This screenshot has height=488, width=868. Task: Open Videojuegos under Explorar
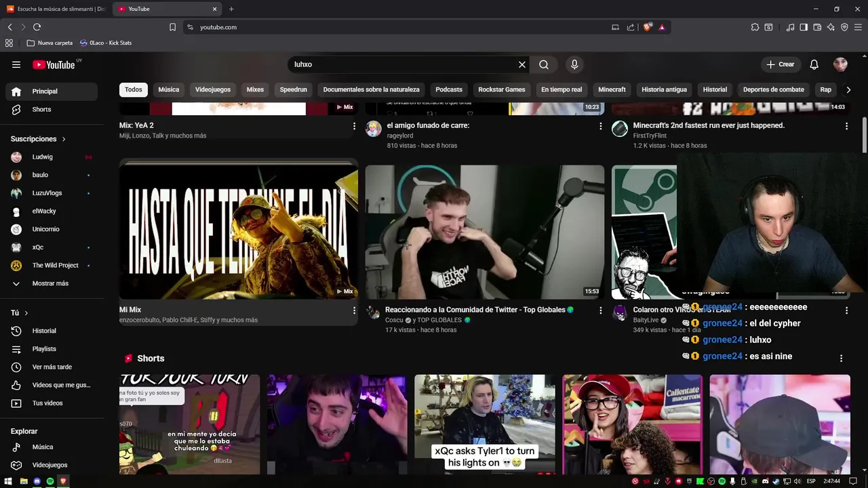point(52,465)
